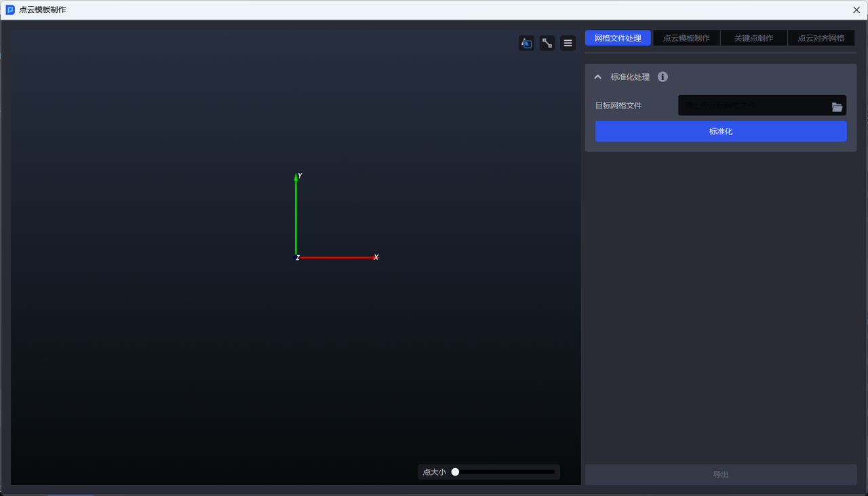Switch to the 点云模板制作 tab
868x496 pixels.
tap(686, 38)
